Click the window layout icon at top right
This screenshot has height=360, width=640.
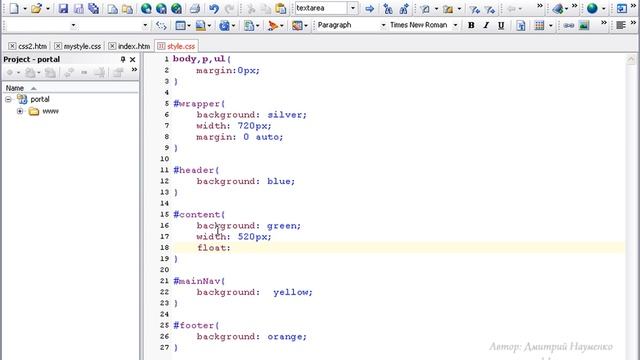click(x=622, y=8)
